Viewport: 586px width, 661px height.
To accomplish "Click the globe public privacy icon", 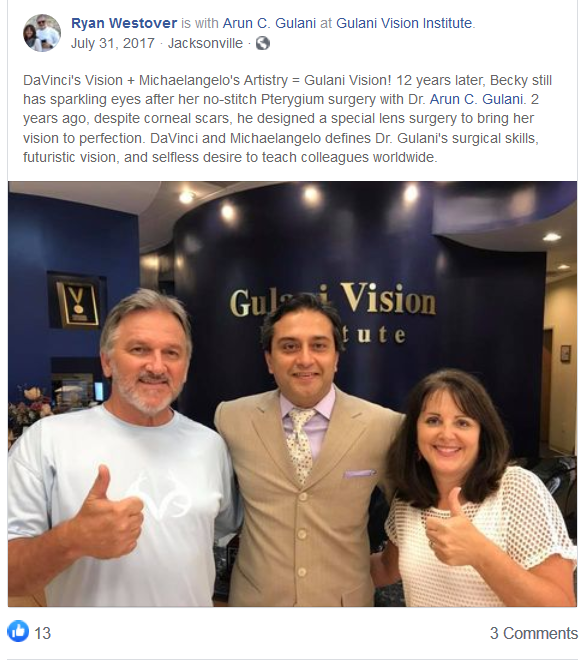I will point(263,43).
